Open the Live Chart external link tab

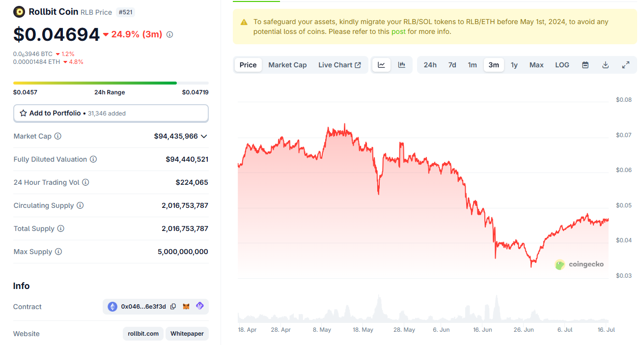point(339,65)
